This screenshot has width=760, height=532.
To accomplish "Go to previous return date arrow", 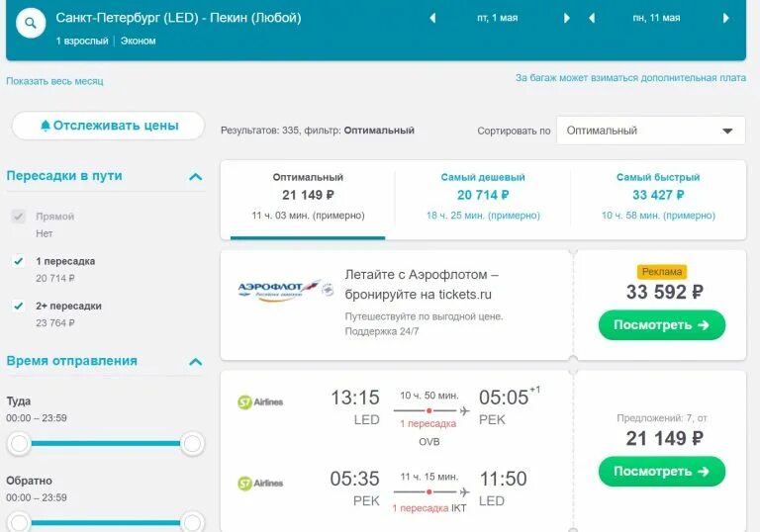I will (592, 18).
